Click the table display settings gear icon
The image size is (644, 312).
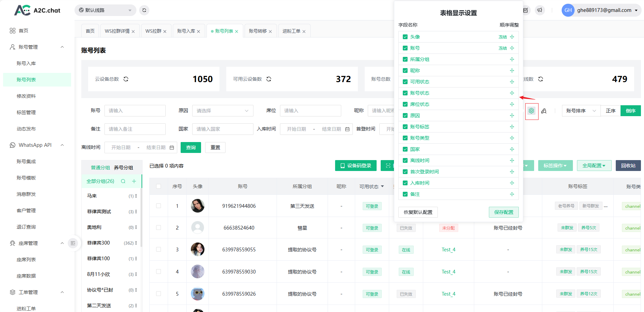click(x=531, y=111)
